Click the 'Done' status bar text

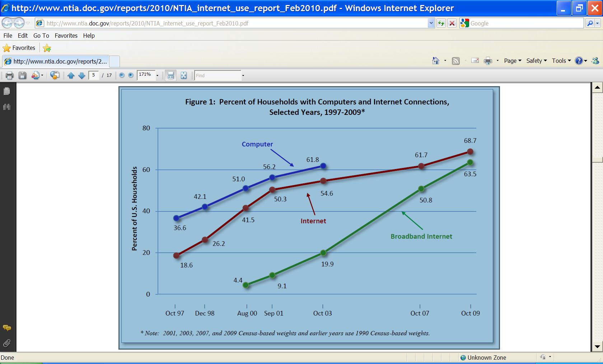7,358
